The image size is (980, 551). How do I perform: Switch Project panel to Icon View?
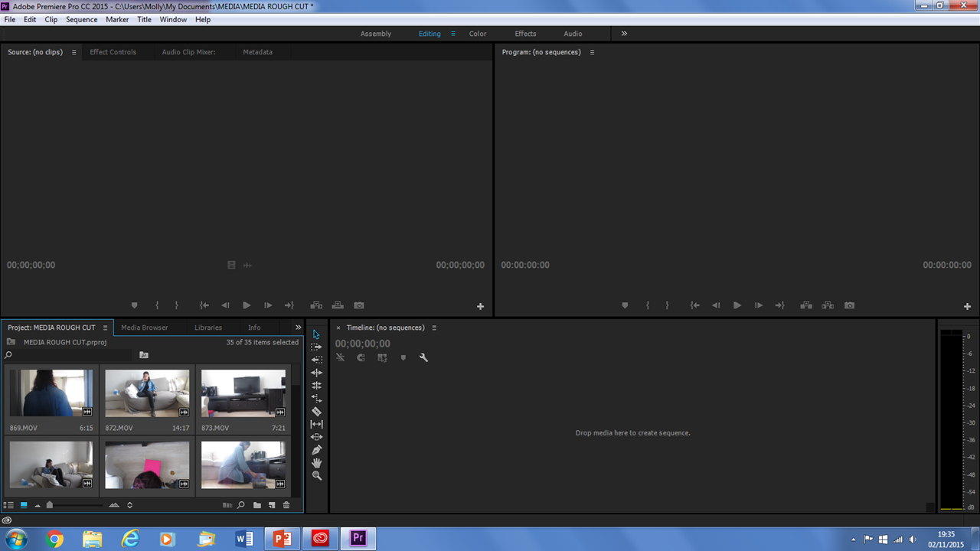click(x=24, y=505)
